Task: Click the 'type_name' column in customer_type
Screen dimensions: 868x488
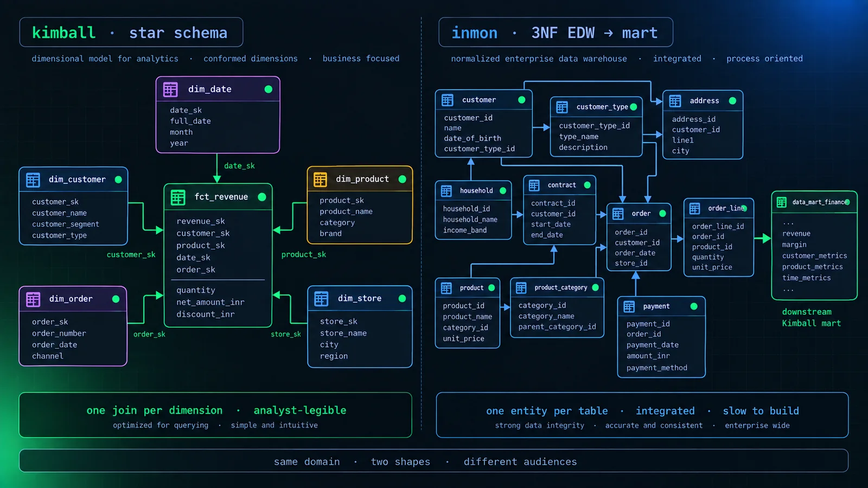Action: pos(579,137)
